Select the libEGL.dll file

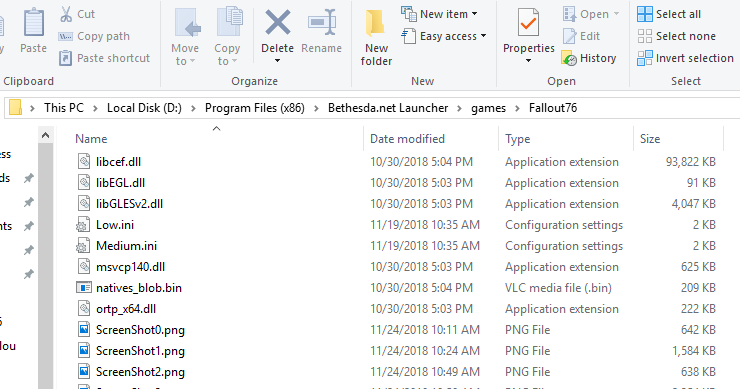click(x=120, y=183)
